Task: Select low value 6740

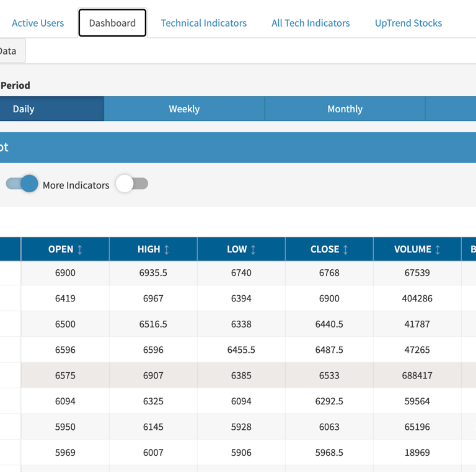Action: point(241,273)
